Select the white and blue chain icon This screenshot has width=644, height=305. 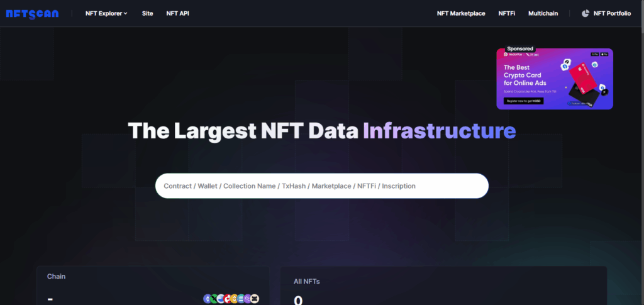221,299
